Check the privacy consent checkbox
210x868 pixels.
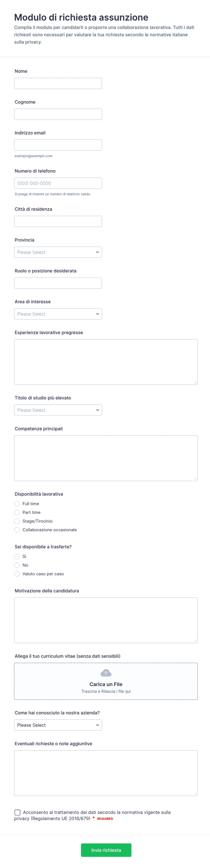(18, 812)
